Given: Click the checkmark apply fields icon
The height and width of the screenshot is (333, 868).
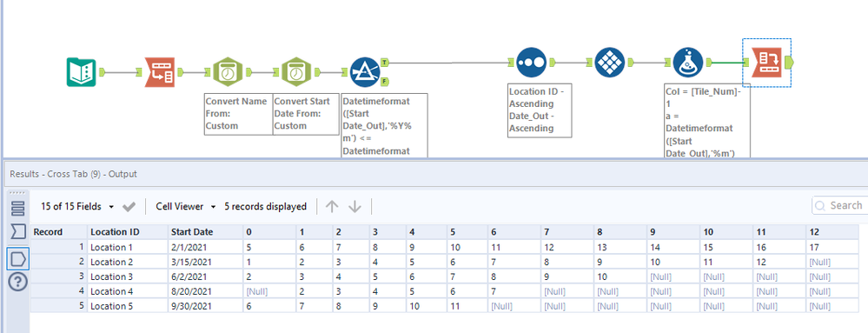Looking at the screenshot, I should [x=129, y=207].
